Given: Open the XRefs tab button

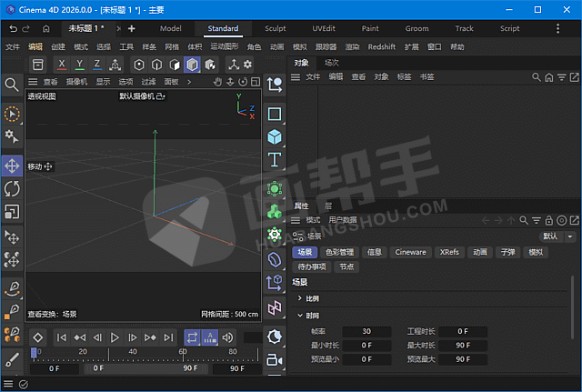Looking at the screenshot, I should coord(449,253).
